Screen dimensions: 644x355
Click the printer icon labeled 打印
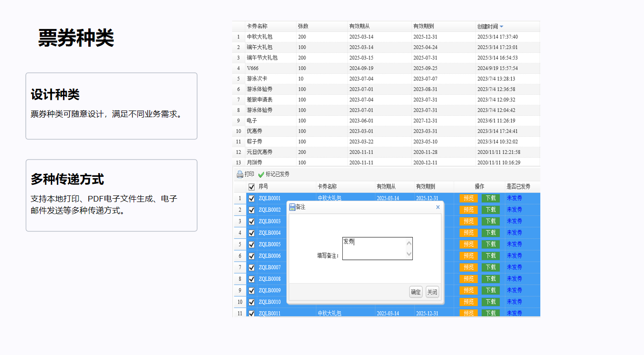pyautogui.click(x=240, y=174)
